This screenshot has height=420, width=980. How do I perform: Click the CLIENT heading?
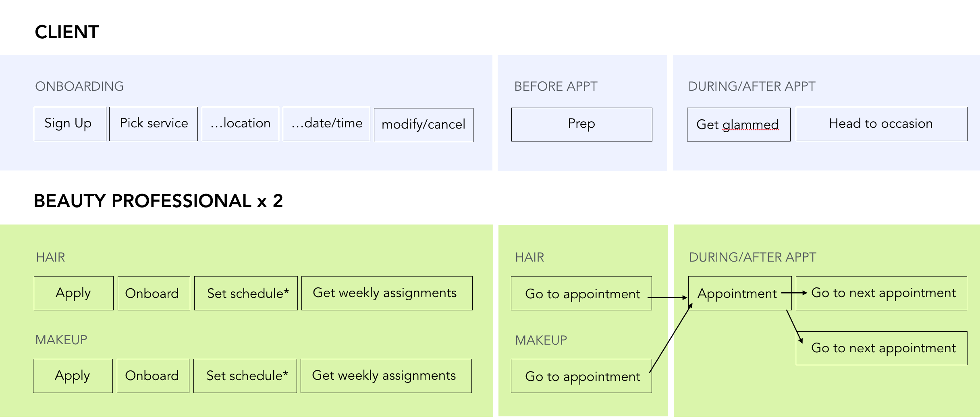coord(67,32)
